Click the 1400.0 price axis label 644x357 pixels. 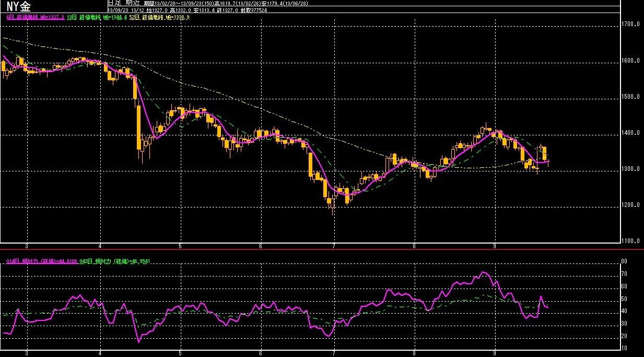(x=631, y=133)
